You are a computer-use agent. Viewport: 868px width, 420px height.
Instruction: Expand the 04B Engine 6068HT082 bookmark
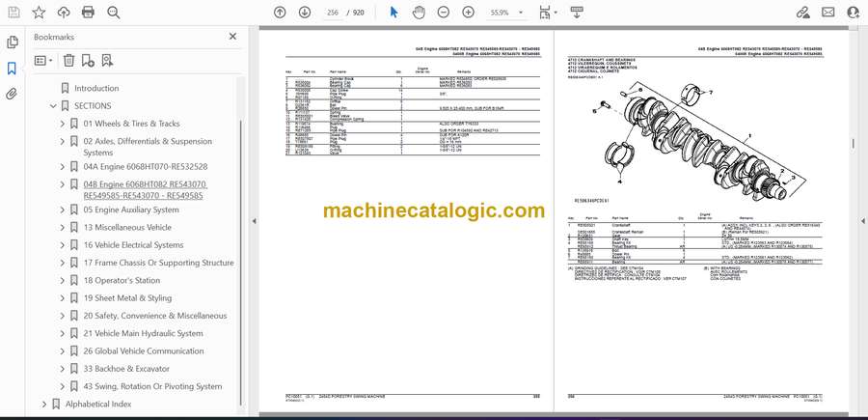coord(62,184)
